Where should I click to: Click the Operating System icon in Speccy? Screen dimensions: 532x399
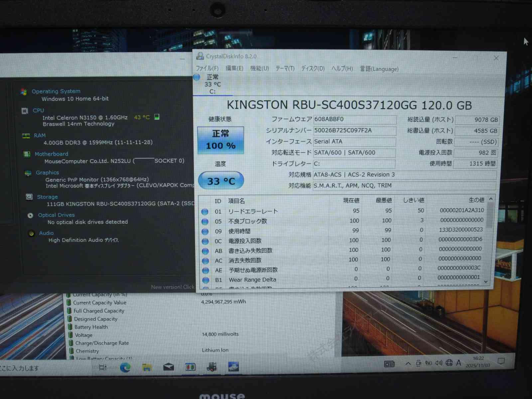tap(24, 92)
